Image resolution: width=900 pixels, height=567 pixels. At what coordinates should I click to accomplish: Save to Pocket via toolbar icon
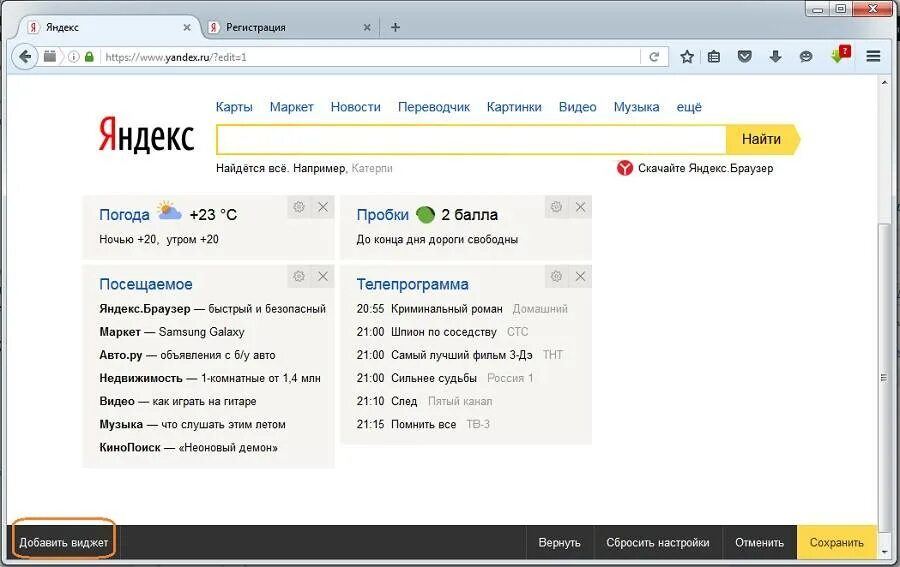tap(744, 56)
